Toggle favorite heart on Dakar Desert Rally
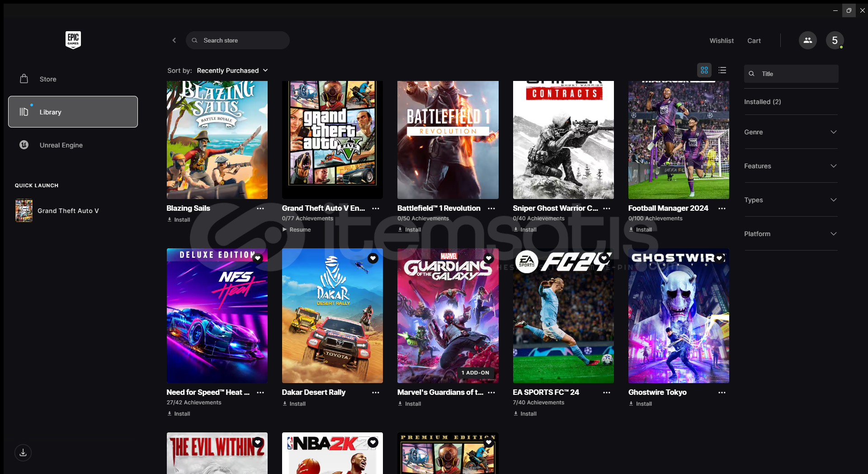The width and height of the screenshot is (868, 474). (373, 258)
